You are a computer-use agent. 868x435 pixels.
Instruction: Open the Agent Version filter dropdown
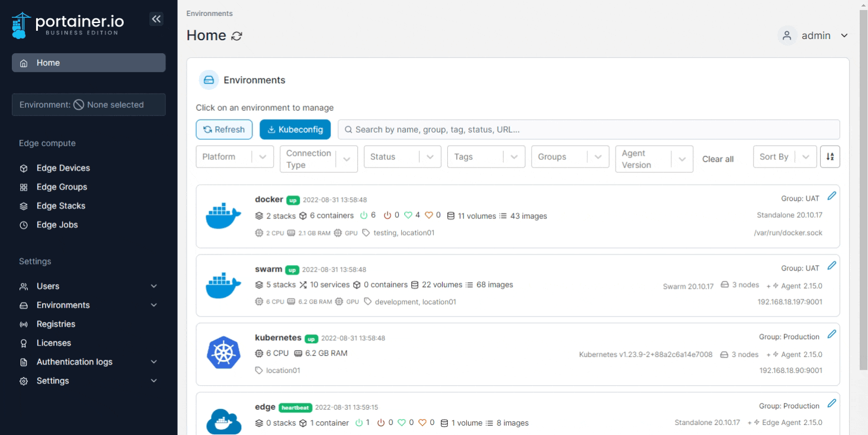[654, 159]
